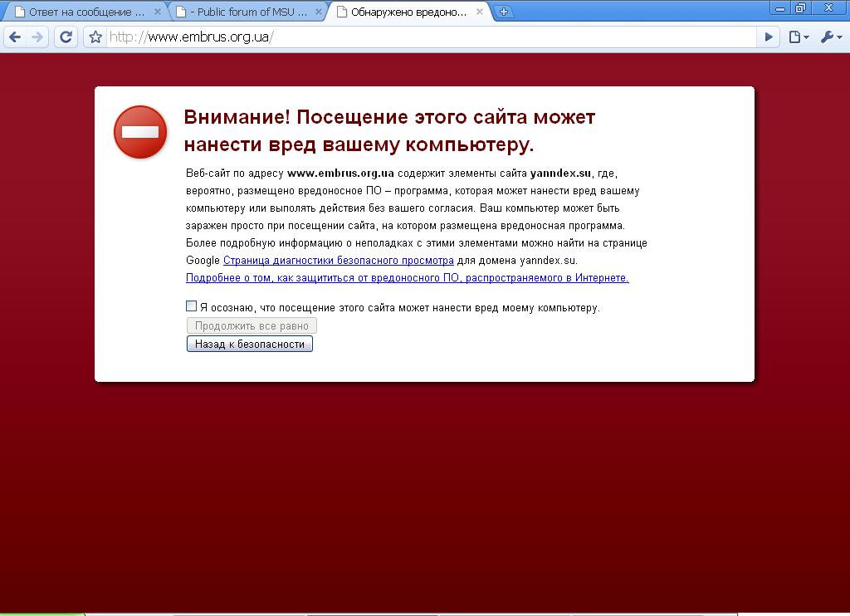The image size is (850, 616).
Task: Click the bold "yanndex.su" domain text
Action: click(560, 174)
